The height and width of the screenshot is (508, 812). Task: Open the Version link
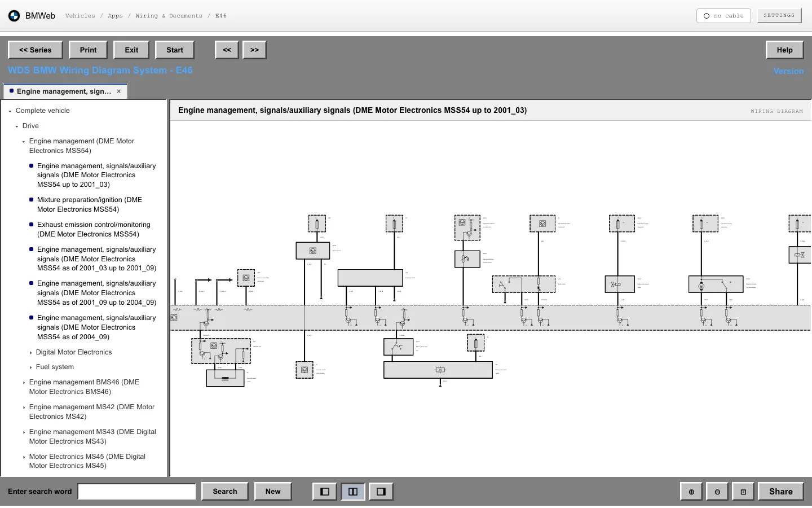pos(788,71)
